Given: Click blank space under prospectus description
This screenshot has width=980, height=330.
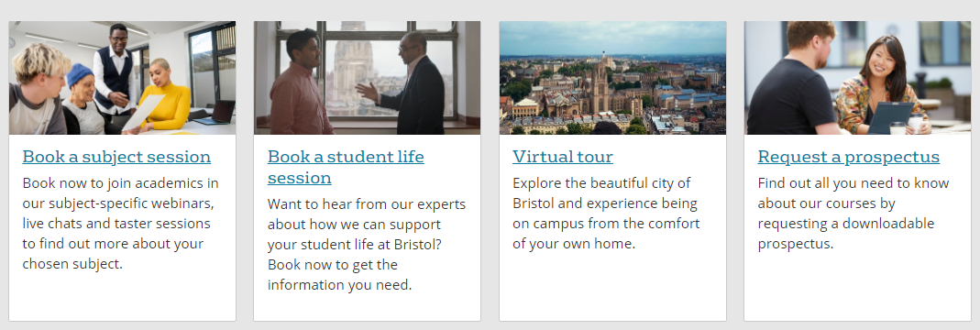Looking at the screenshot, I should click(x=857, y=286).
